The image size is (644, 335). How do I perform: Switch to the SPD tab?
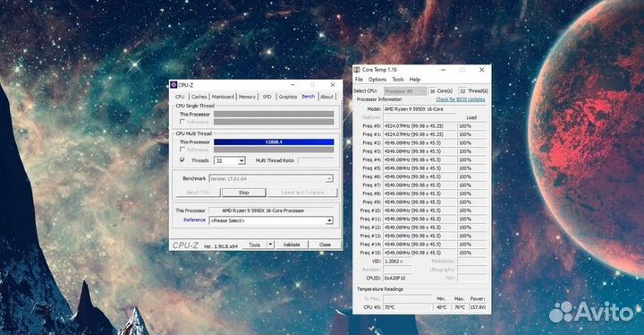click(267, 97)
